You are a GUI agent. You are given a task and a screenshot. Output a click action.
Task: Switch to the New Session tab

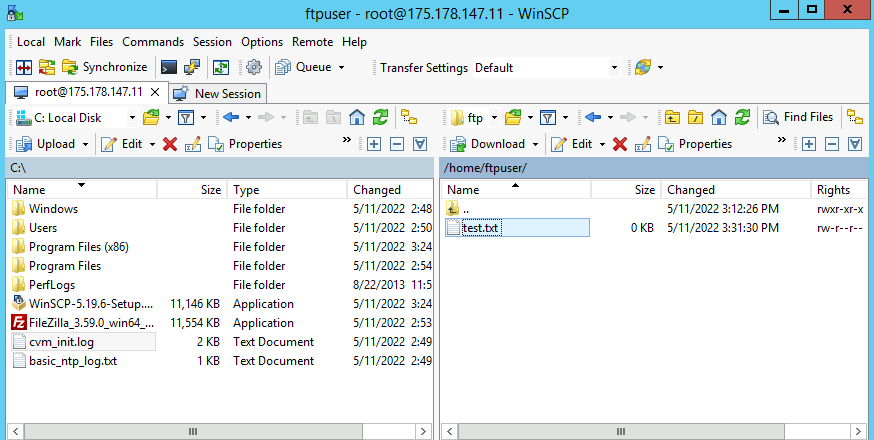point(218,94)
